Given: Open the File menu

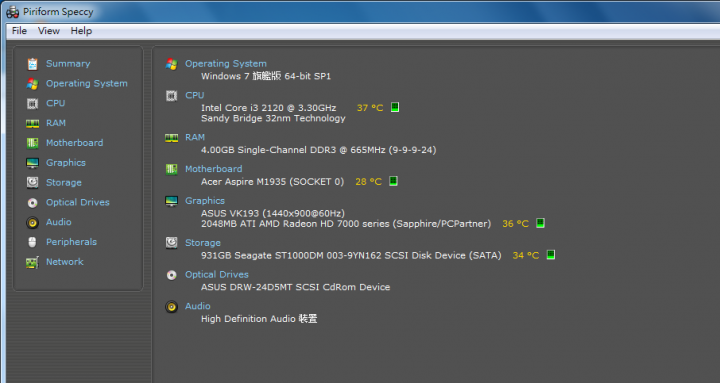Looking at the screenshot, I should pyautogui.click(x=19, y=31).
